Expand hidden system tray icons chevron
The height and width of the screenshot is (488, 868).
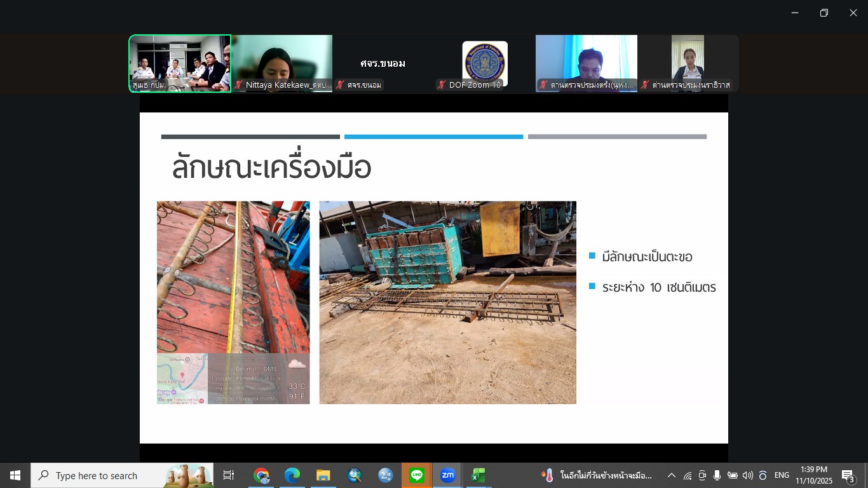coord(671,475)
